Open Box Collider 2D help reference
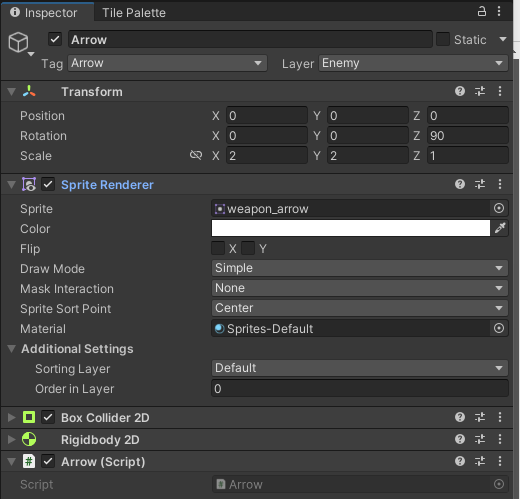This screenshot has width=520, height=499. [x=460, y=417]
